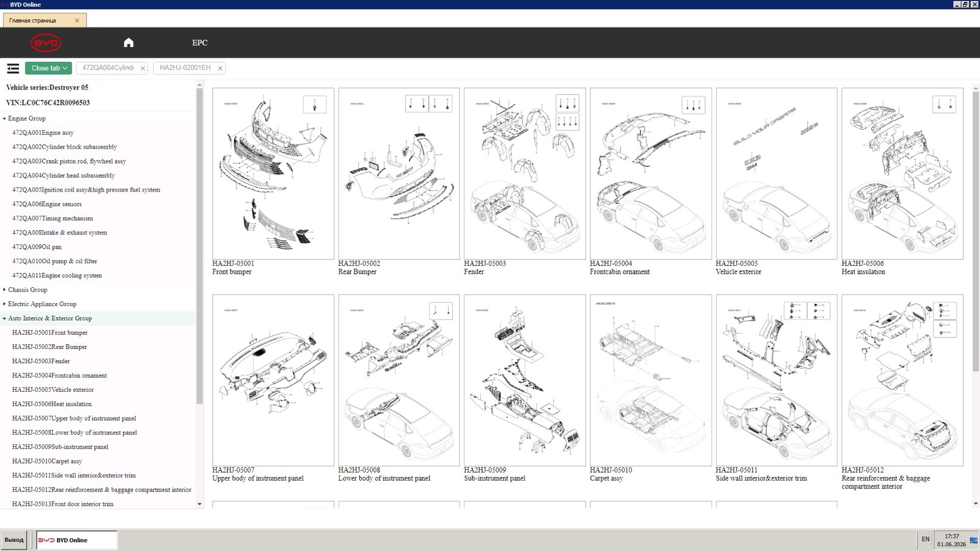The image size is (980, 551).
Task: Open HA2HJ-05011Side wall interior&exterior trim in tree
Action: tap(74, 476)
